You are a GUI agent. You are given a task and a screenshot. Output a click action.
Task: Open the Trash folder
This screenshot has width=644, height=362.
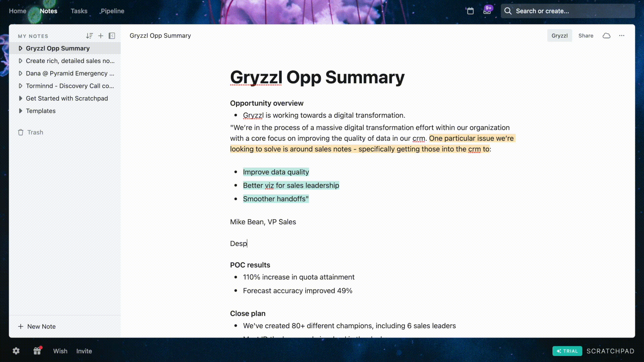pyautogui.click(x=35, y=132)
